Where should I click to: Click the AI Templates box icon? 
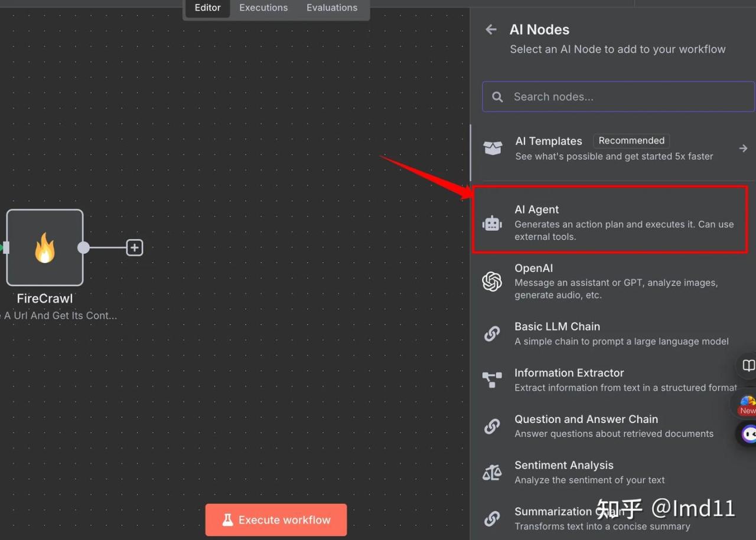click(x=493, y=148)
